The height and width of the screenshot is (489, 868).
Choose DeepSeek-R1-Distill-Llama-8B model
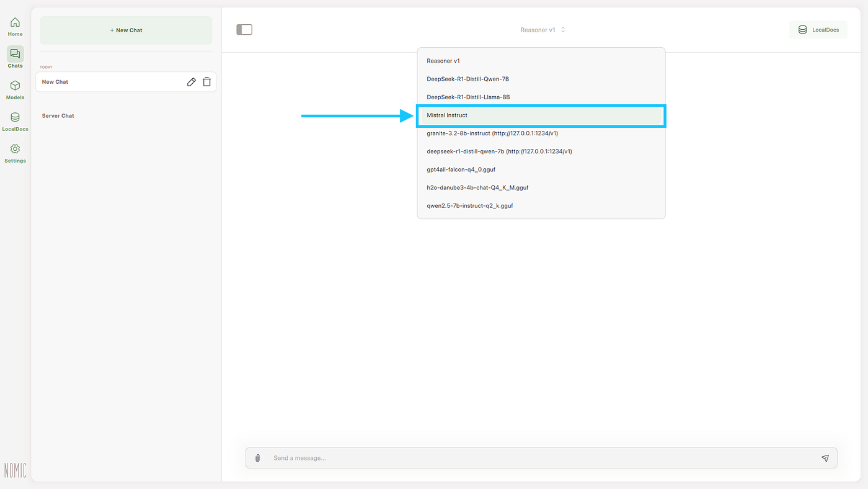(x=541, y=97)
